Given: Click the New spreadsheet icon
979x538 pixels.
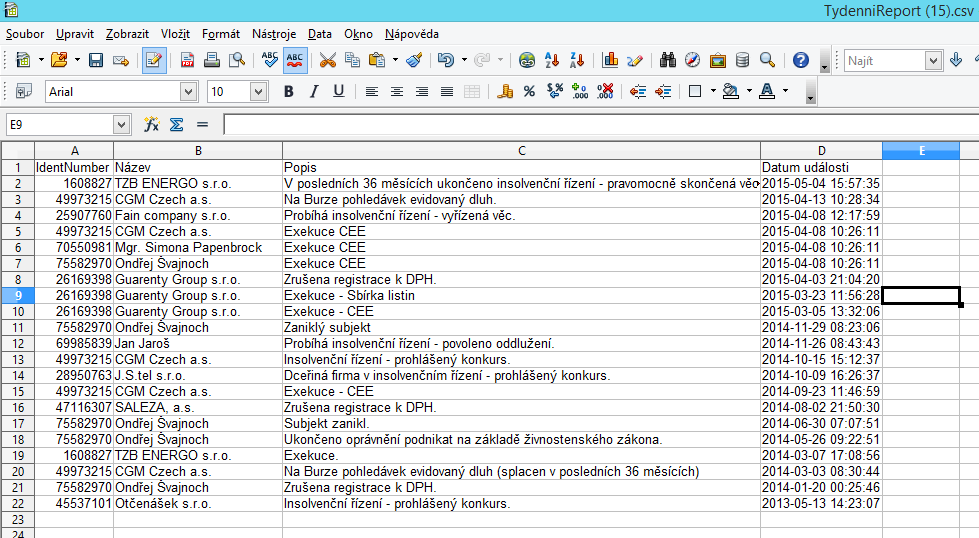Looking at the screenshot, I should [23, 61].
